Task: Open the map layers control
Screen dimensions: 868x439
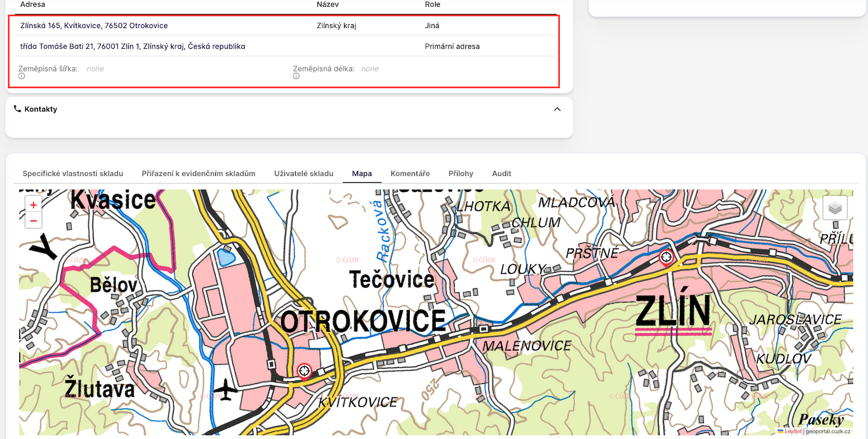Action: (x=835, y=208)
